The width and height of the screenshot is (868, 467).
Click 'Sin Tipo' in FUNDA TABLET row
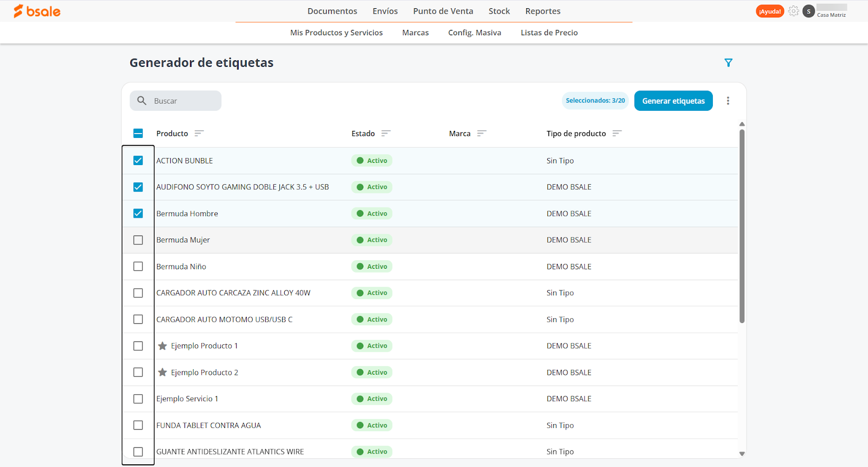click(560, 425)
